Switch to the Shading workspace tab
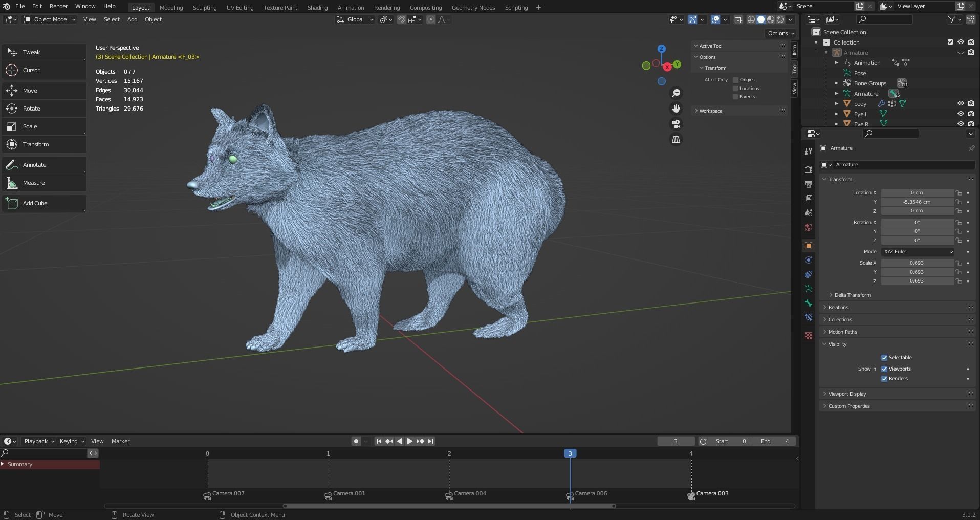Image resolution: width=980 pixels, height=520 pixels. click(317, 8)
